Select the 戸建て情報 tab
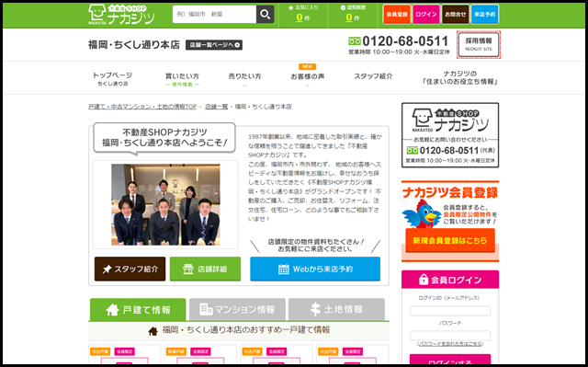The width and height of the screenshot is (588, 367). pyautogui.click(x=138, y=310)
